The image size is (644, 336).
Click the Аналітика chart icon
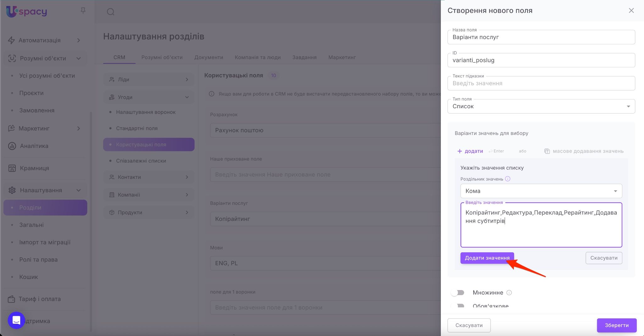pyautogui.click(x=12, y=146)
